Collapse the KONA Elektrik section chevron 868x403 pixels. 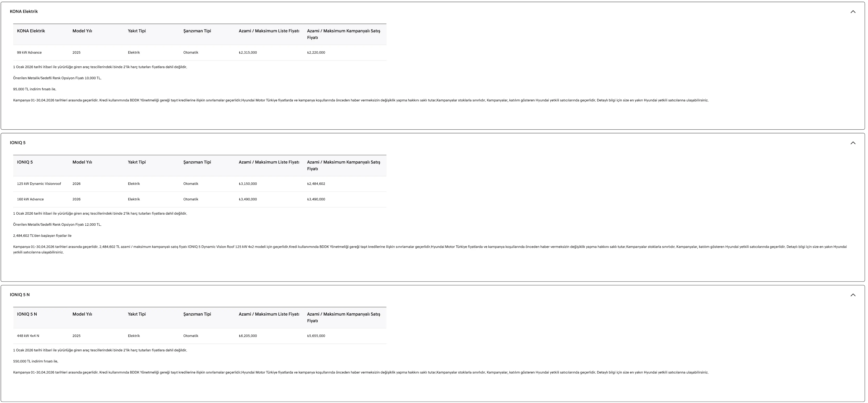(x=853, y=12)
